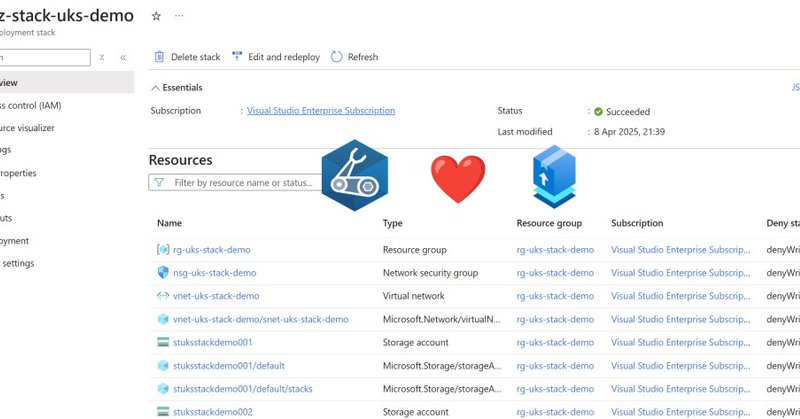Click the Edit and redeploy button

[x=276, y=57]
